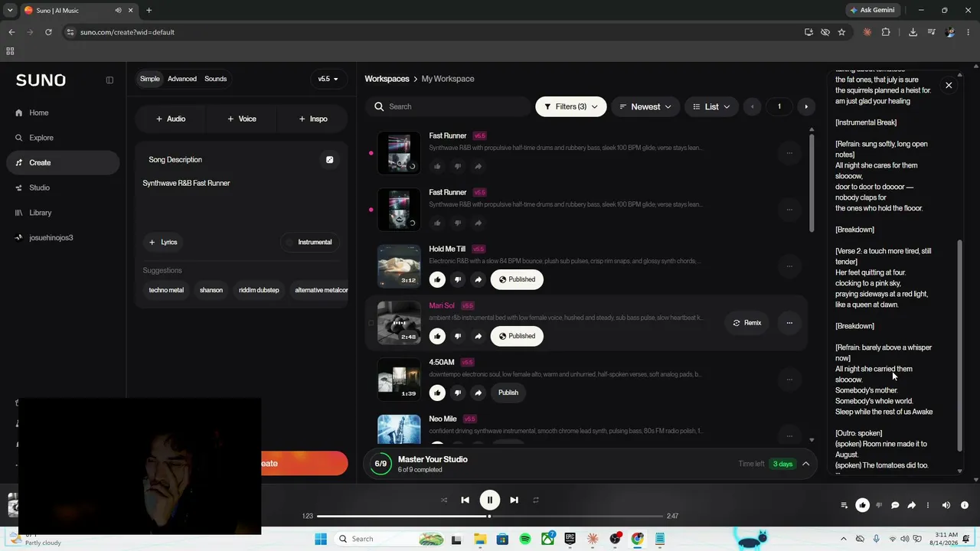Select the Mari Sol row checkbox
The height and width of the screenshot is (551, 980).
click(371, 323)
